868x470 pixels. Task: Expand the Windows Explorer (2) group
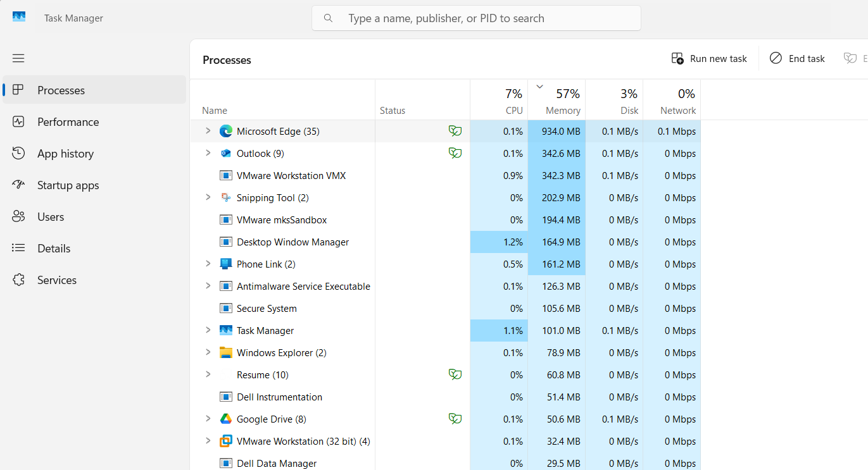point(208,352)
